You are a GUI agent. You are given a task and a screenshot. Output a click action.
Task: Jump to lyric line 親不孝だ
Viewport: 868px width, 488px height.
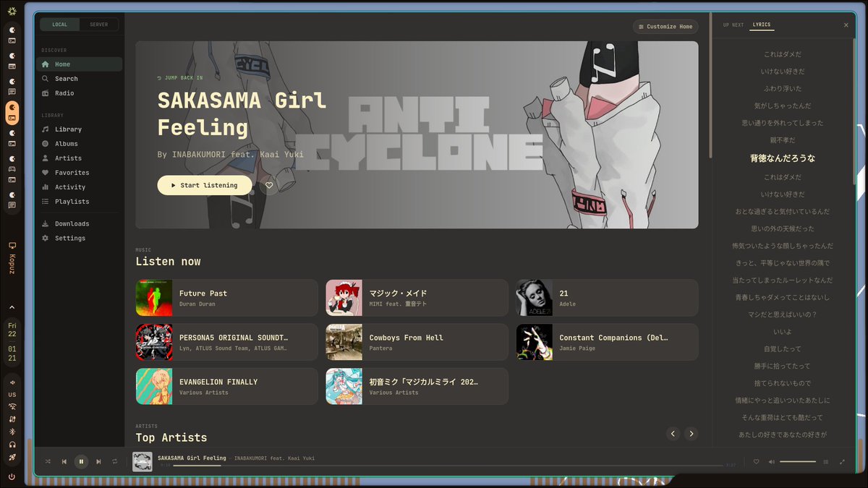pos(783,140)
